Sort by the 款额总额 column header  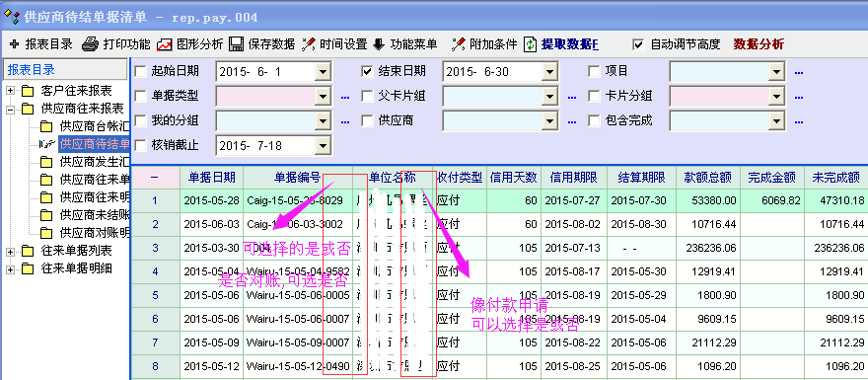tap(708, 178)
